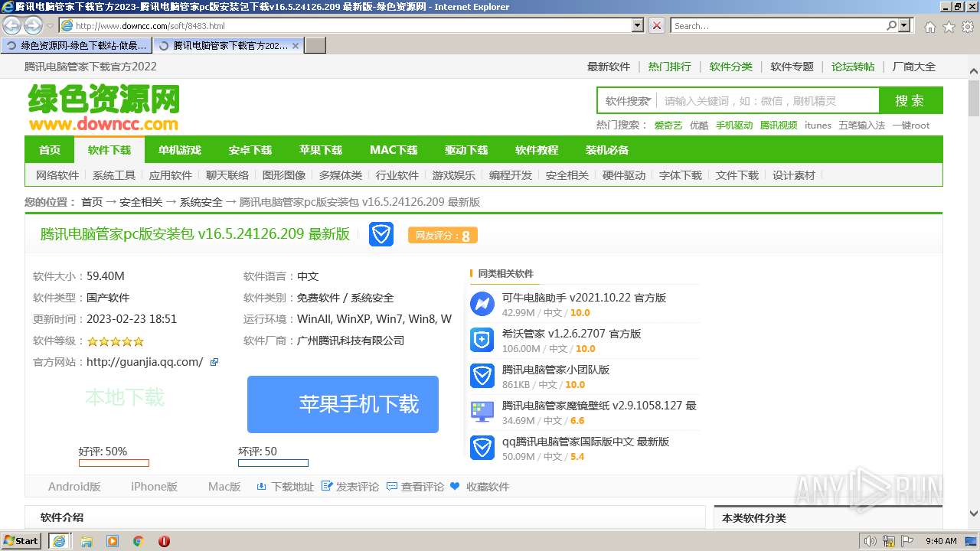Open the IE Tools gear icon
This screenshot has height=551, width=980.
pos(967,27)
